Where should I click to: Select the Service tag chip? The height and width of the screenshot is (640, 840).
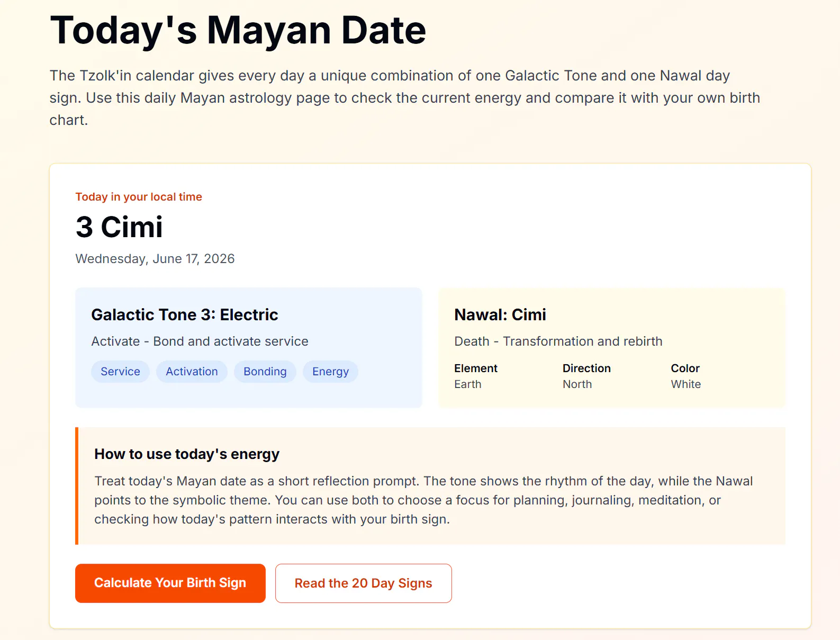120,372
